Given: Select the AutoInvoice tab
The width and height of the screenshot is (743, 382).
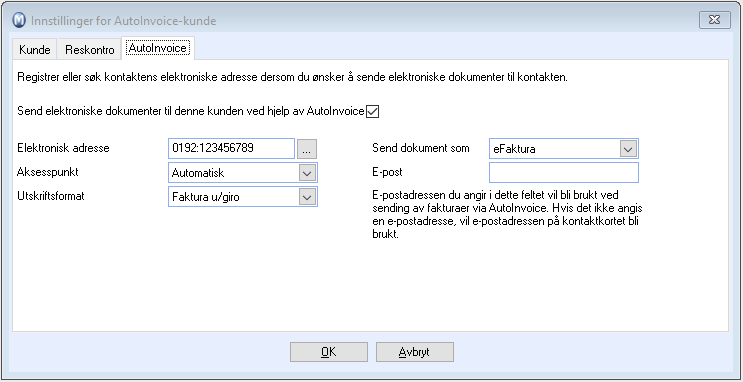Looking at the screenshot, I should tap(158, 48).
